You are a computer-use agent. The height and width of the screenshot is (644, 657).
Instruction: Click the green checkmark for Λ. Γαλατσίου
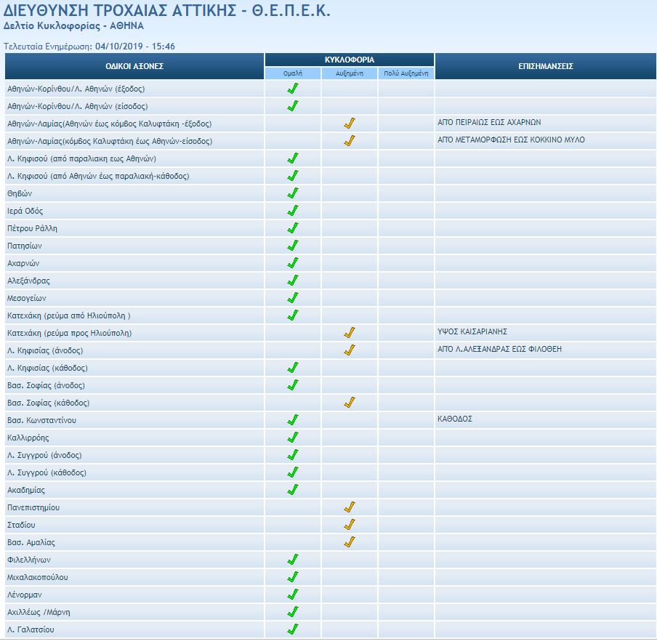click(293, 629)
